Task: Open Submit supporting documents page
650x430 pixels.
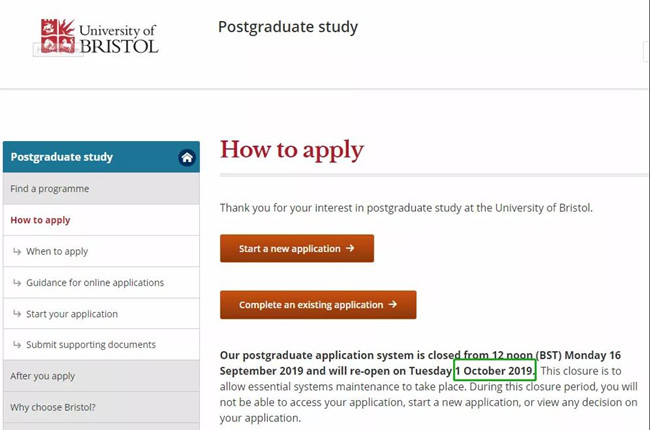Action: pyautogui.click(x=101, y=345)
